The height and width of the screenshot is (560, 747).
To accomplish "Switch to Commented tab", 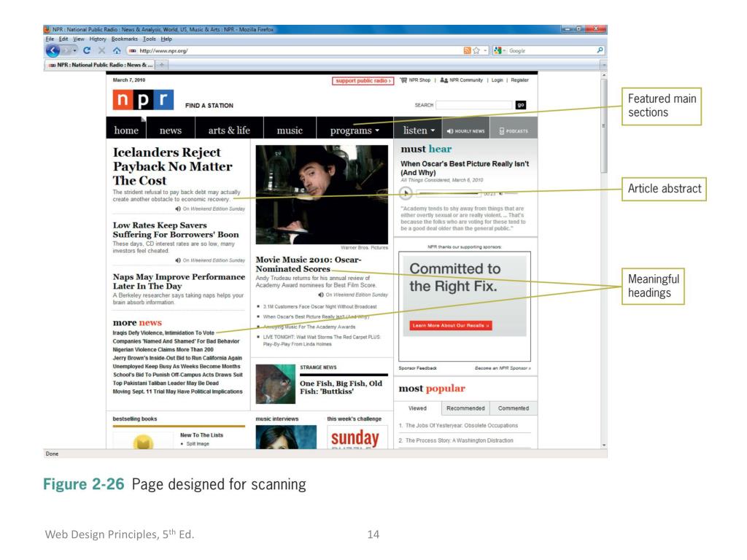I will point(513,408).
